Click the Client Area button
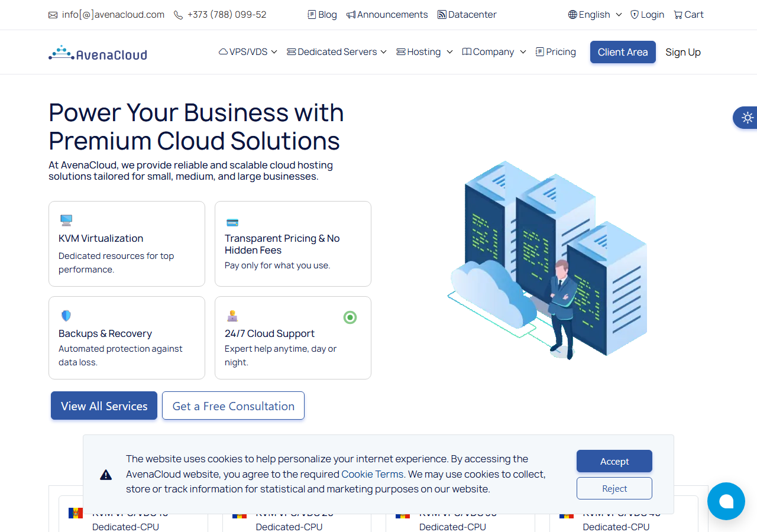The height and width of the screenshot is (532, 757). tap(623, 52)
